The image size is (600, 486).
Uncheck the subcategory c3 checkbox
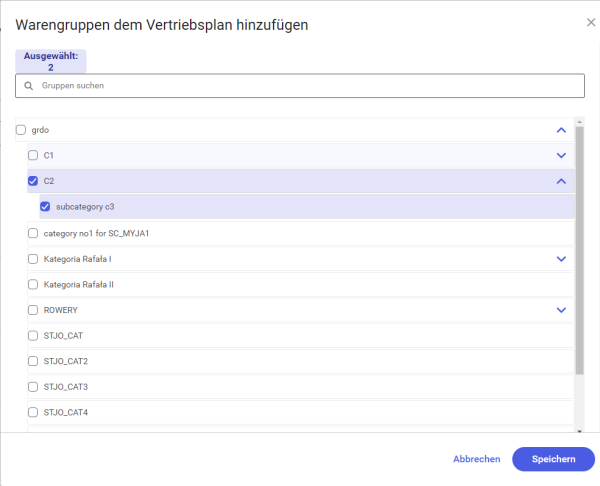tap(45, 207)
